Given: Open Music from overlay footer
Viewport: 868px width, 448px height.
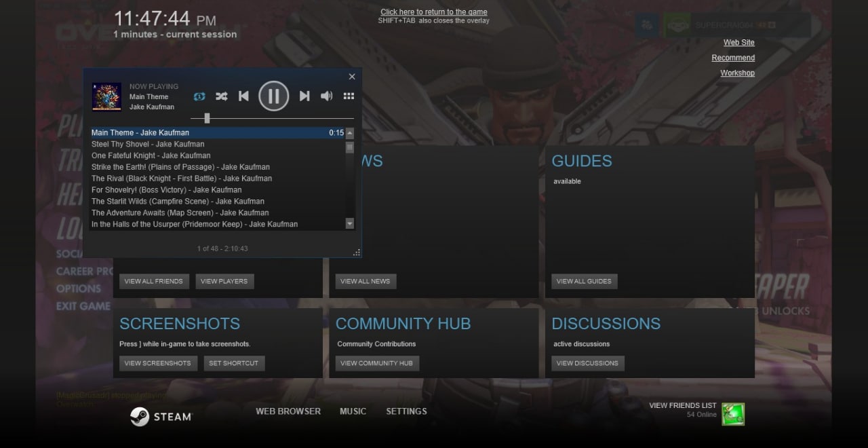Looking at the screenshot, I should [353, 411].
